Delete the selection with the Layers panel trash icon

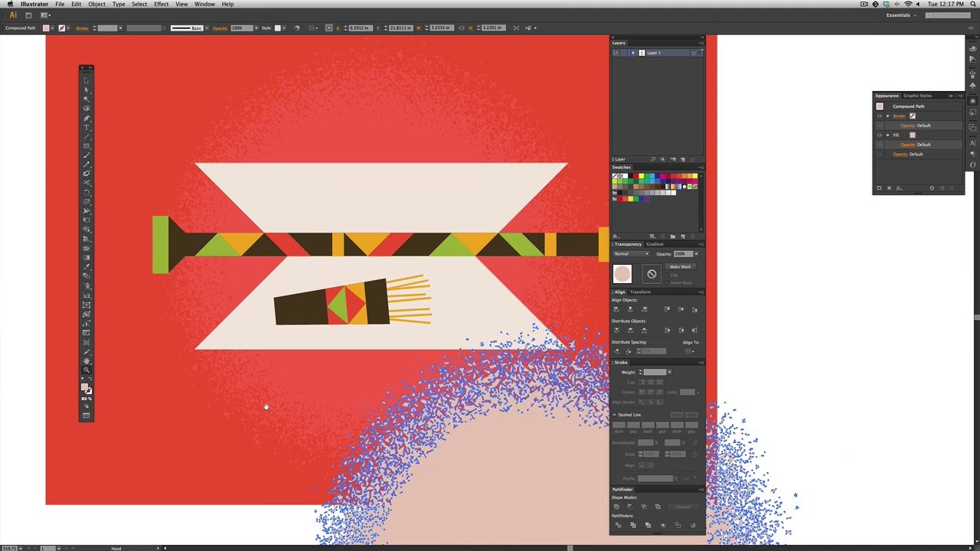[x=693, y=159]
